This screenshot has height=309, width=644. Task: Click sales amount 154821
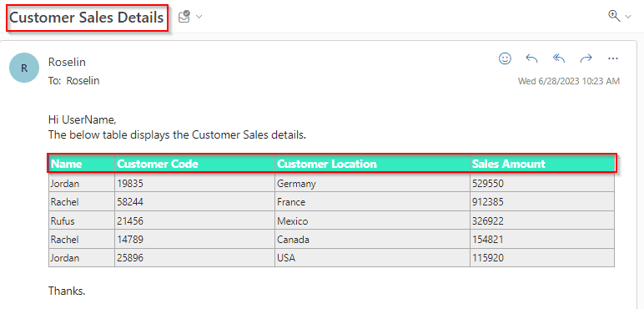pos(542,239)
